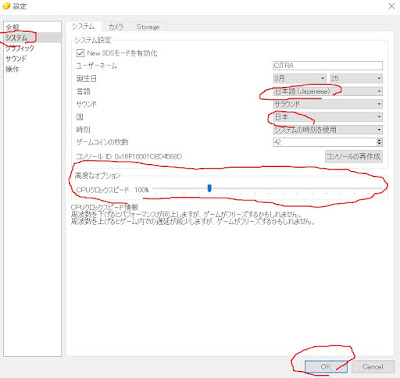Switch to the システム tab
The width and height of the screenshot is (400, 378).
pos(83,27)
